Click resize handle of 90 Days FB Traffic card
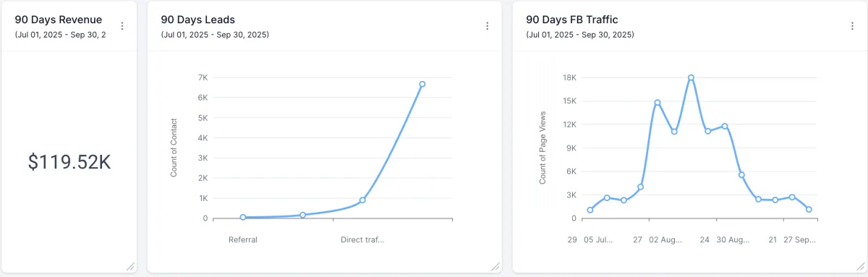This screenshot has height=277, width=868. click(861, 266)
